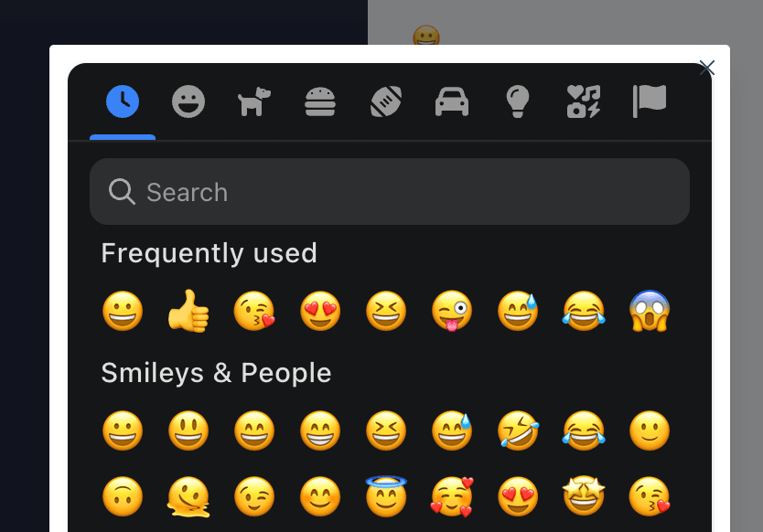Click the emoji Search field
The width and height of the screenshot is (763, 532).
(x=390, y=192)
